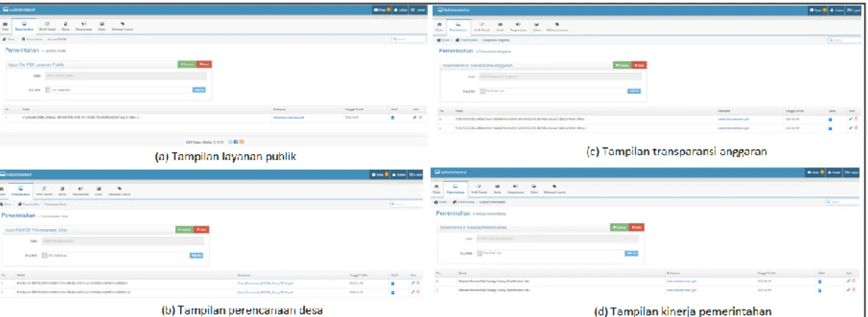Click green Simpan button in perencanaan desa form
This screenshot has width=868, height=317.
[184, 229]
